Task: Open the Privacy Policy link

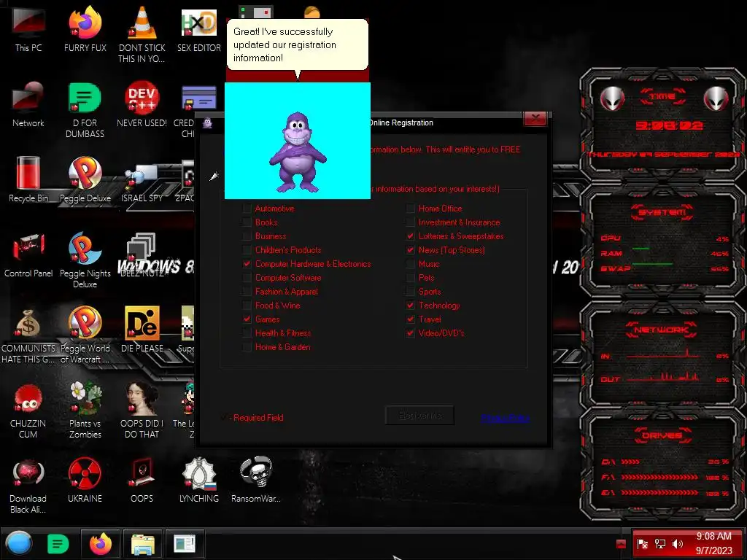Action: [x=505, y=418]
